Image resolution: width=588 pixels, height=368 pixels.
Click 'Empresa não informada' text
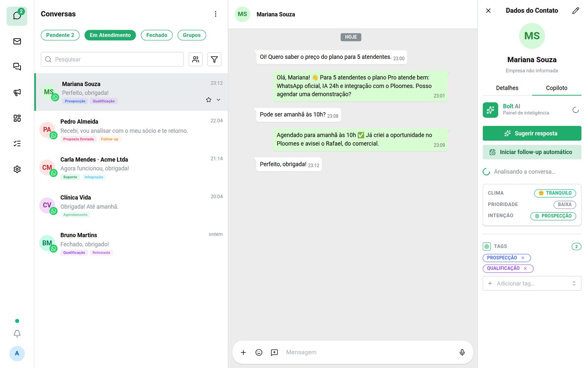tap(532, 71)
